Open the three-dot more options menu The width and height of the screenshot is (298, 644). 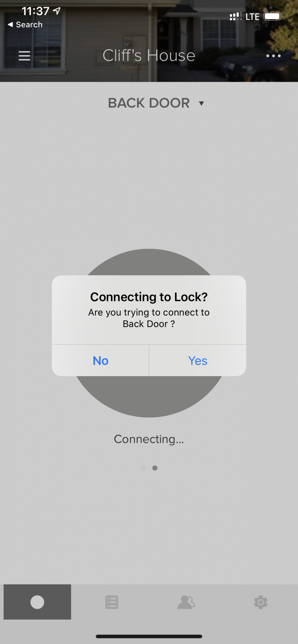point(273,56)
